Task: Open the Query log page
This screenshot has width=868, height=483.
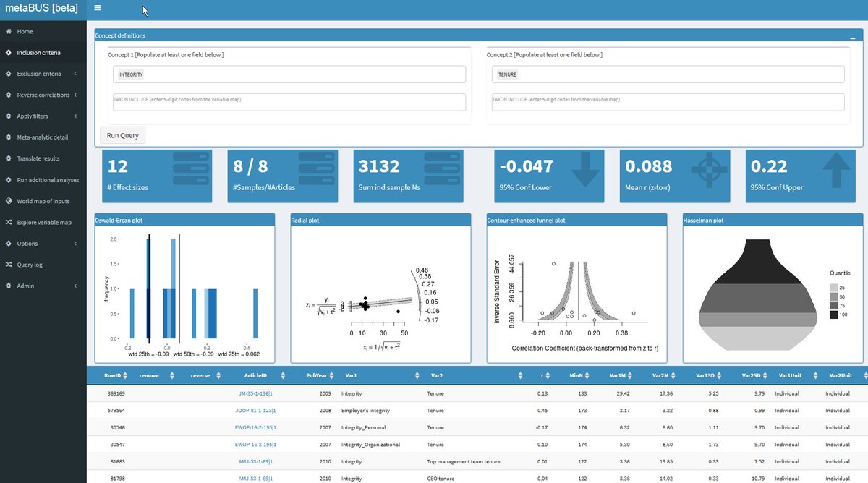Action: tap(43, 265)
